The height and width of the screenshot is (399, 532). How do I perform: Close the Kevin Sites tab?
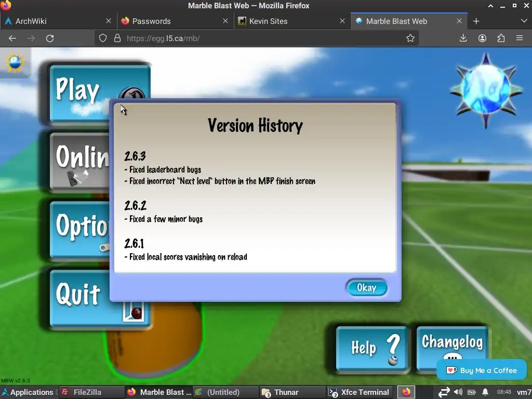click(x=342, y=21)
